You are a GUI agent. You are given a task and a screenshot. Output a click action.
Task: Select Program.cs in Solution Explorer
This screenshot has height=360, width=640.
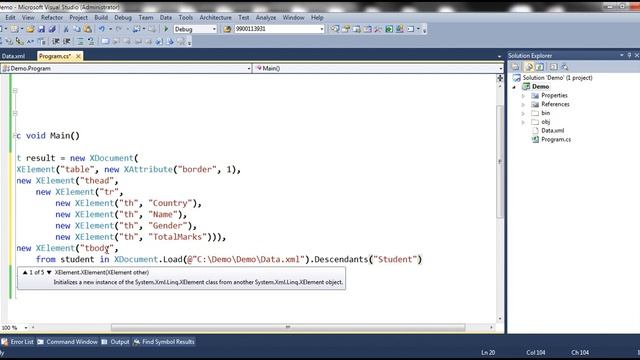pyautogui.click(x=556, y=140)
